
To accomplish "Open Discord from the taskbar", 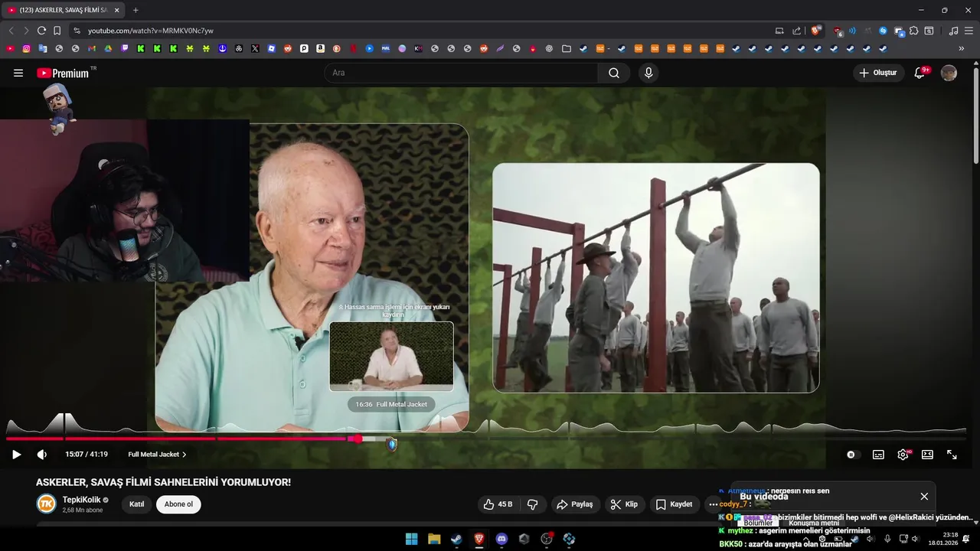I will [501, 539].
